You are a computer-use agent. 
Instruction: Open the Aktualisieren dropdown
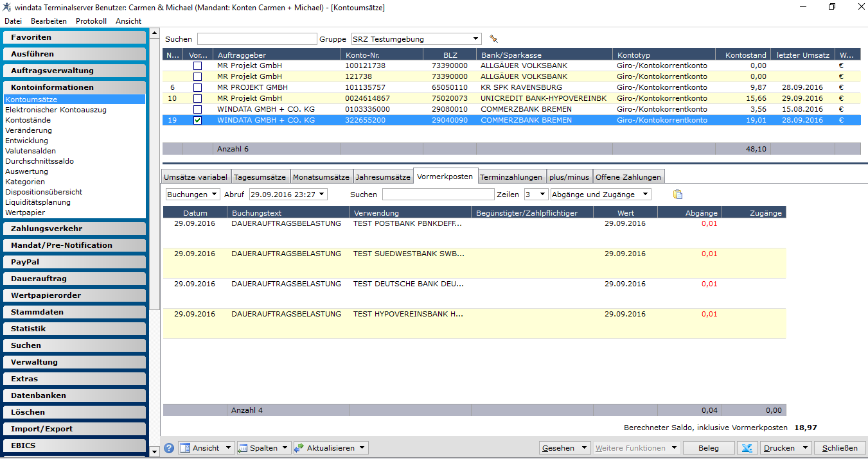[x=331, y=448]
